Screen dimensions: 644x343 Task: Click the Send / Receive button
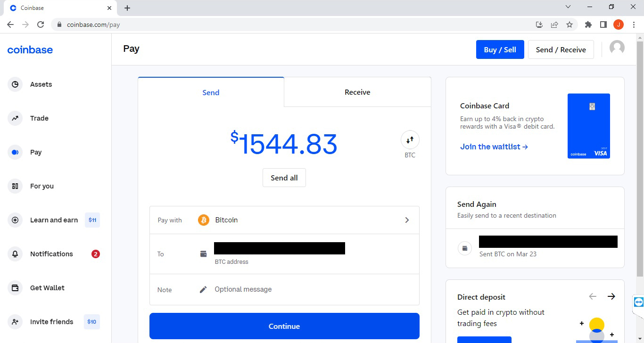pyautogui.click(x=561, y=49)
